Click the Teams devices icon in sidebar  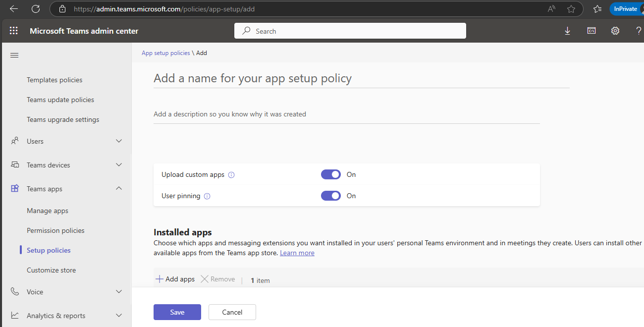click(x=15, y=165)
